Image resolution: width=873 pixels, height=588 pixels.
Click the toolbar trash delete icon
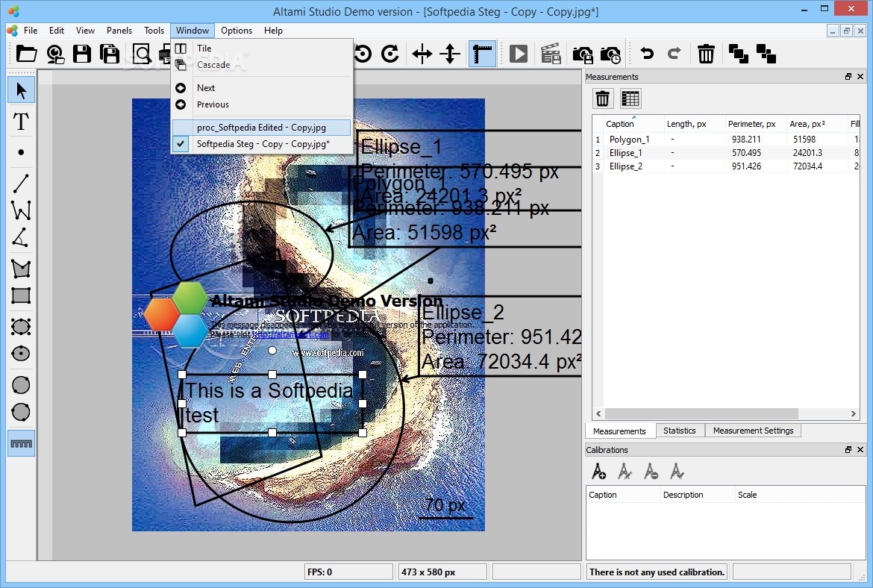coord(706,54)
